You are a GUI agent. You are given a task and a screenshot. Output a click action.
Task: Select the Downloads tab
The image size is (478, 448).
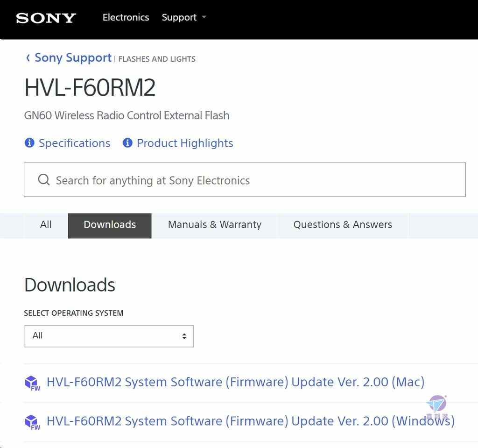pyautogui.click(x=110, y=226)
